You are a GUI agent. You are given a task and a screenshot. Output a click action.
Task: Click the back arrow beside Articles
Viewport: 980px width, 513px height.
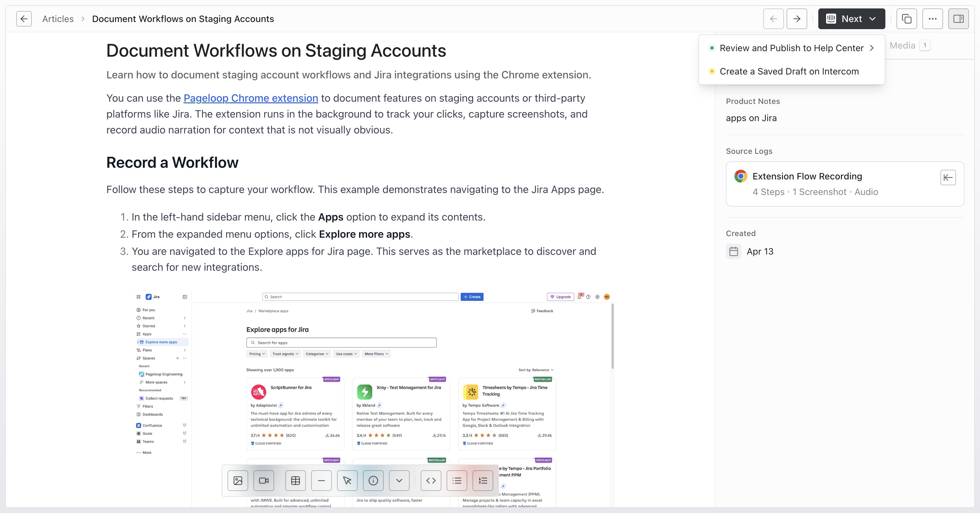[24, 19]
